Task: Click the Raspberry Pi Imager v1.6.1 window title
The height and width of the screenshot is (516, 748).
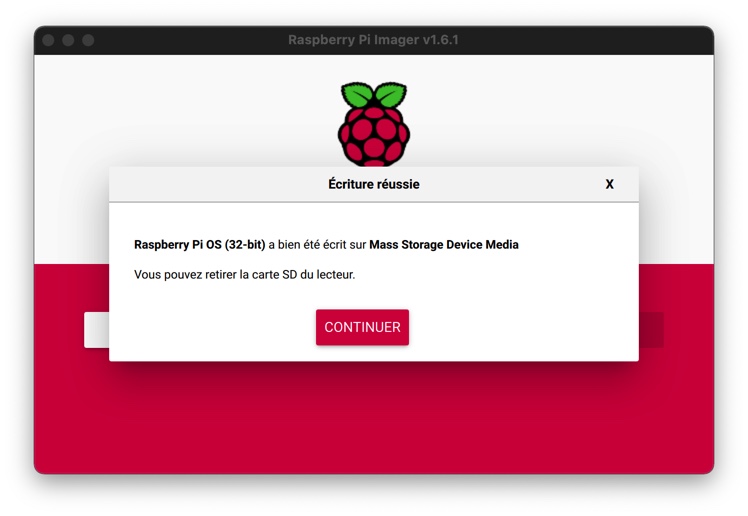Action: pos(373,40)
